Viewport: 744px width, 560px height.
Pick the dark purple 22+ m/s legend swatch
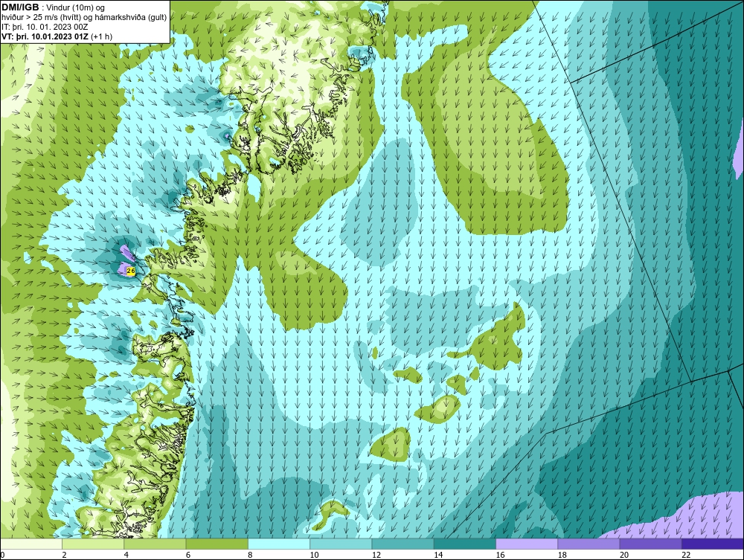713,544
